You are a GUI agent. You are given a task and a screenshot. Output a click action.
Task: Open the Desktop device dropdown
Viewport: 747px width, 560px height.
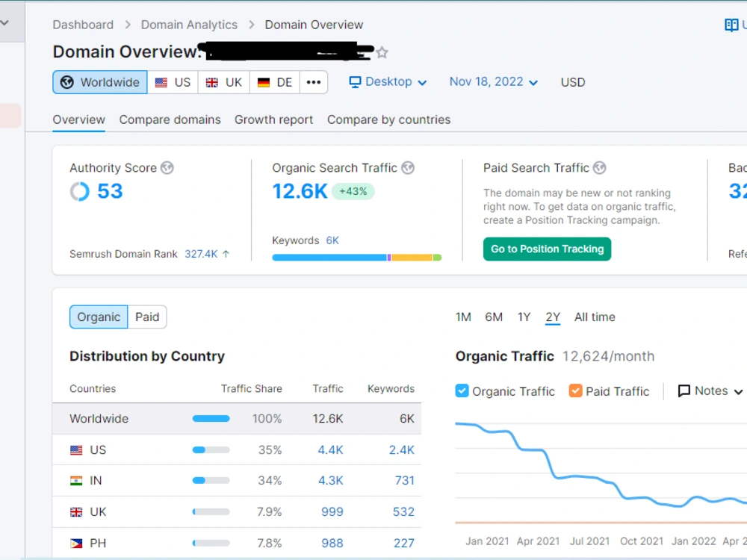point(388,82)
